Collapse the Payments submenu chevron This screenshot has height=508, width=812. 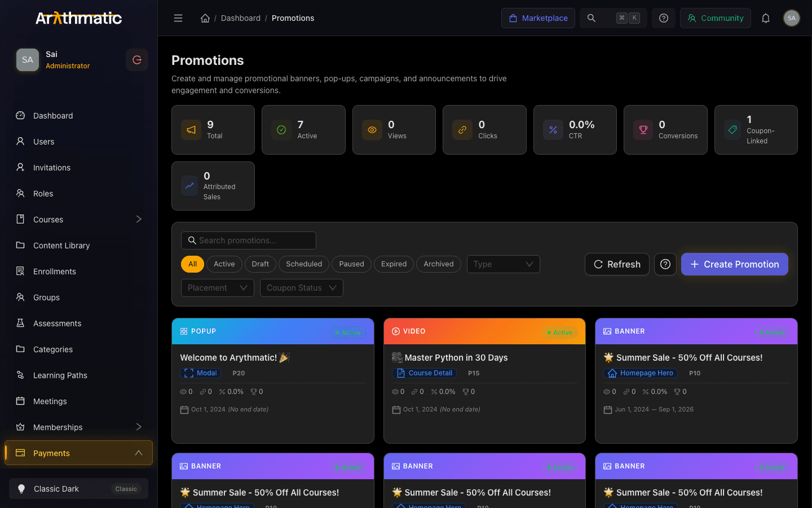click(139, 453)
